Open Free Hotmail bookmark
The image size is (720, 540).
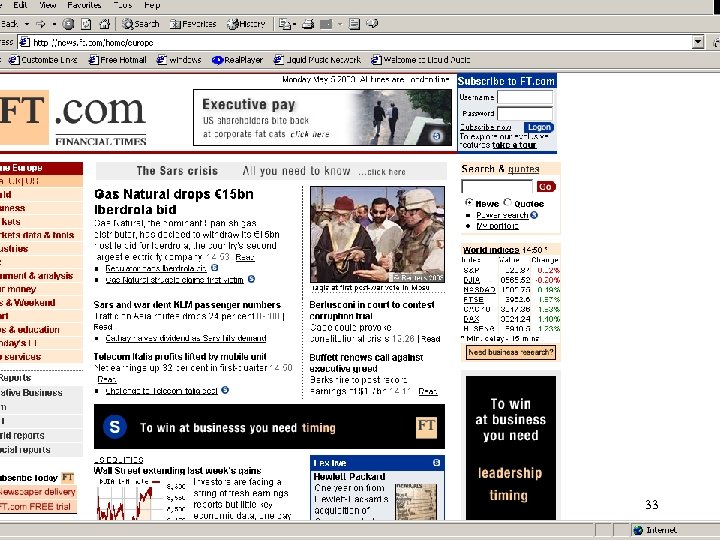point(118,60)
